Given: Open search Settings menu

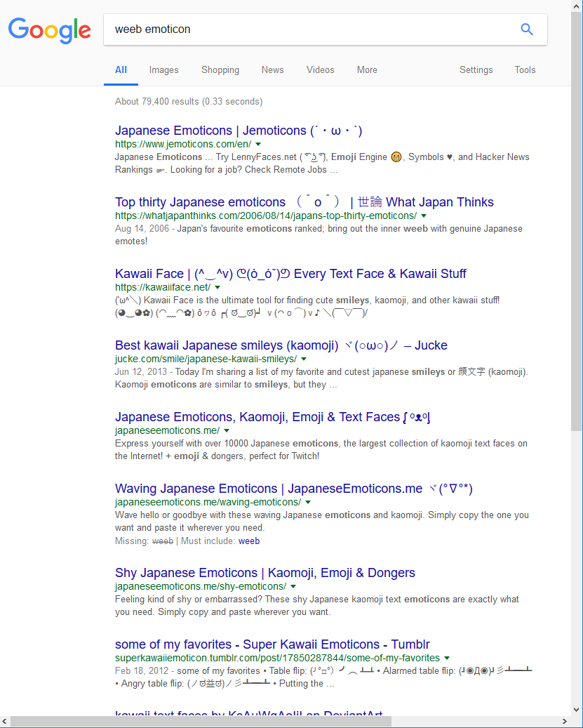Looking at the screenshot, I should 476,70.
